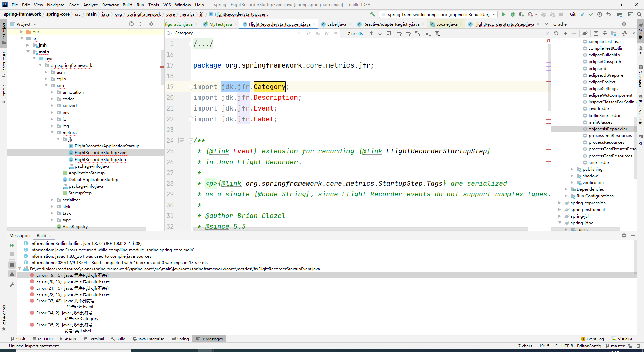Click master branch in status bar
This screenshot has height=352, width=644.
pyautogui.click(x=615, y=346)
